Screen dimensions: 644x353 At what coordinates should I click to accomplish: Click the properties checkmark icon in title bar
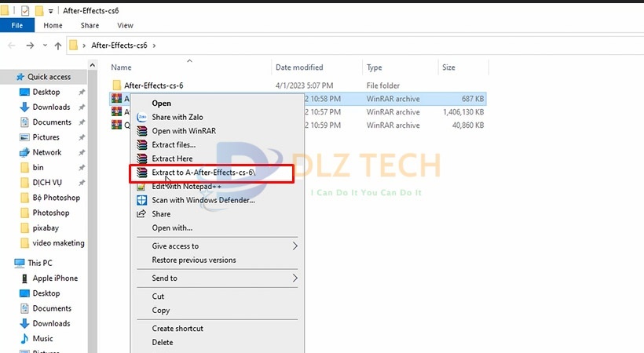coord(25,11)
